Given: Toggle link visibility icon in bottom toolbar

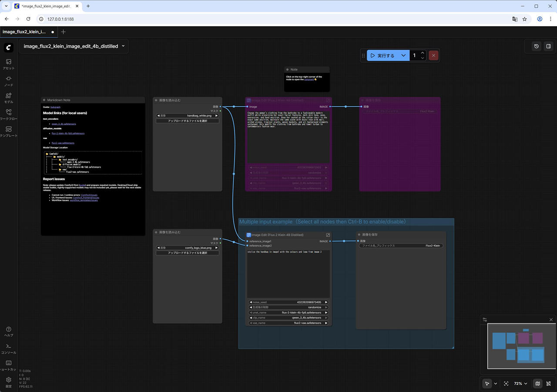Looking at the screenshot, I should tap(548, 384).
